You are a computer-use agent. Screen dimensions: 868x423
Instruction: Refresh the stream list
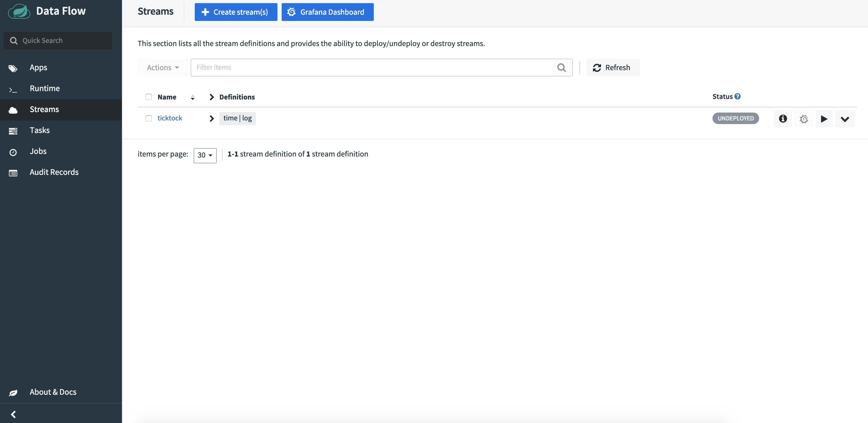coord(613,68)
